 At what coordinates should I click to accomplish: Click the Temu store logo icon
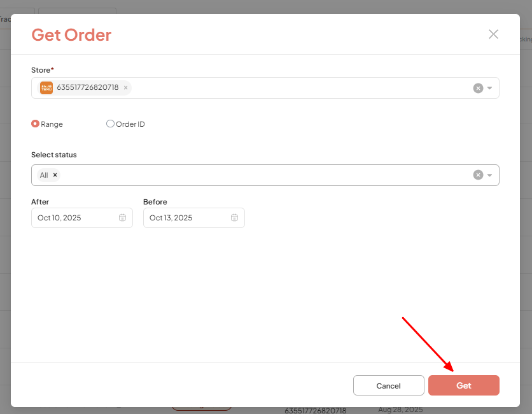point(46,88)
